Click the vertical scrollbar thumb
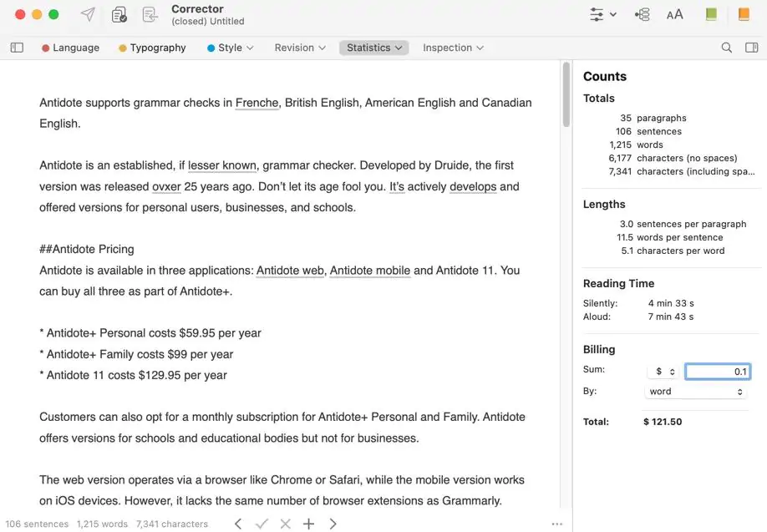This screenshot has height=532, width=767. [566, 94]
